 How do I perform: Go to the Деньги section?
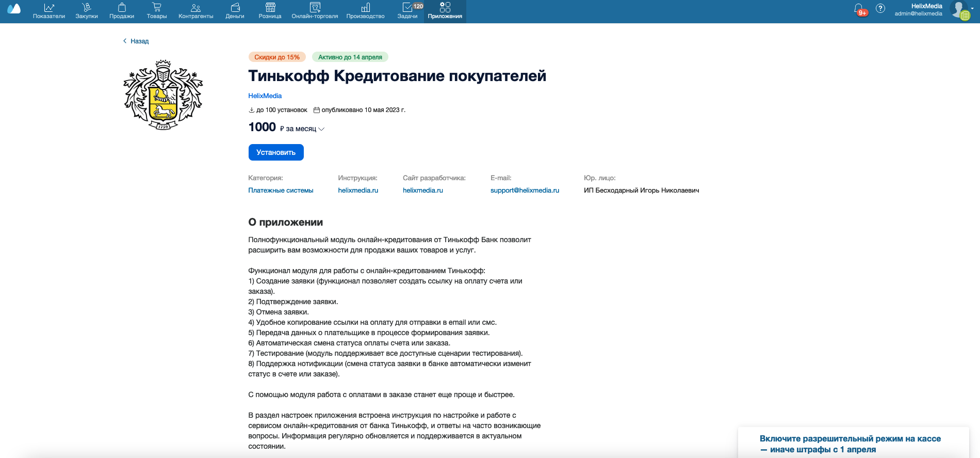coord(235,11)
